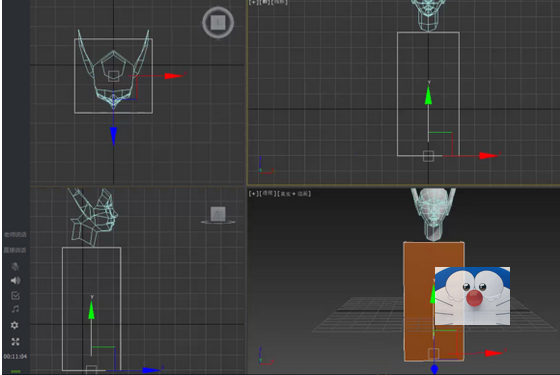Open the shading label menu (真实+边面)
Viewport: 560px width, 375px height.
tap(295, 194)
